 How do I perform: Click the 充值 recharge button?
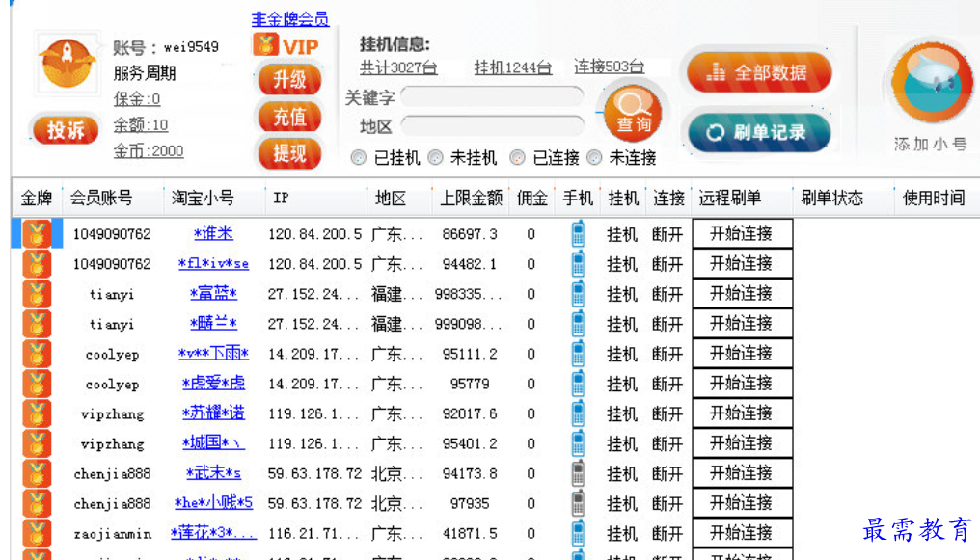point(289,117)
